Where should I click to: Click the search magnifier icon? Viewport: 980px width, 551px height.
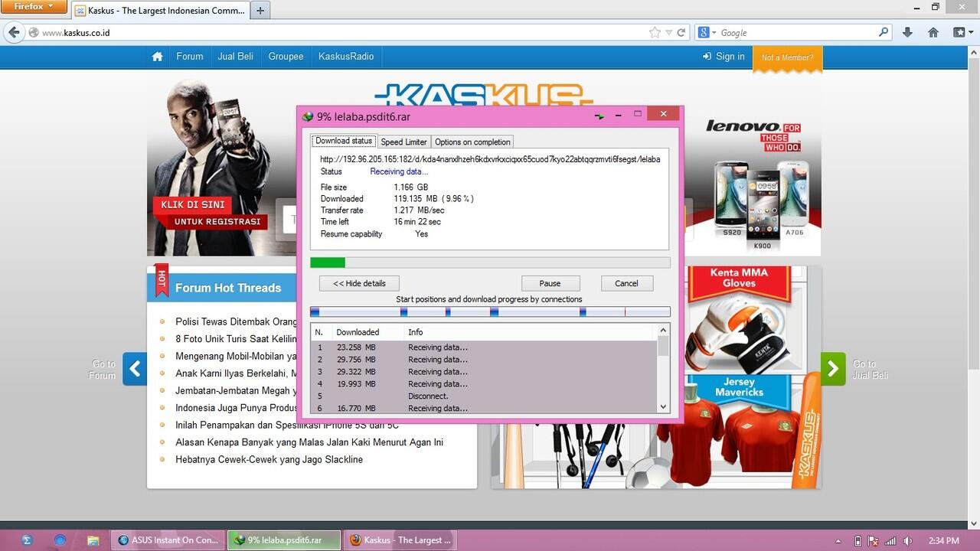tap(884, 33)
